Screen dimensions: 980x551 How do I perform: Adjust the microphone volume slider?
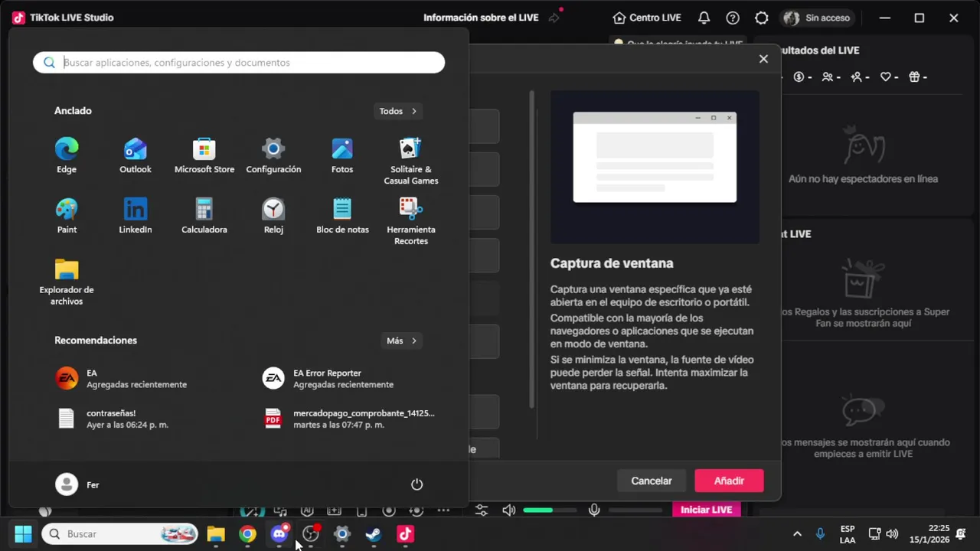(x=635, y=510)
